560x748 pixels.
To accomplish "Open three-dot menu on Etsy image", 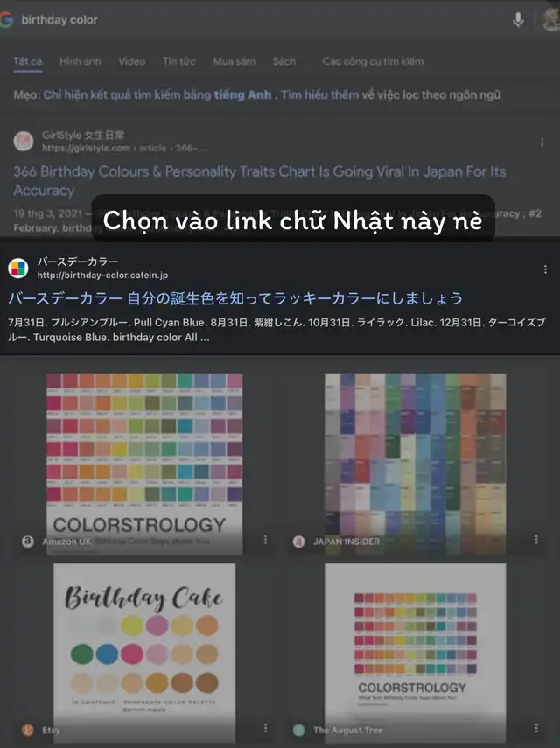I will coord(265,728).
